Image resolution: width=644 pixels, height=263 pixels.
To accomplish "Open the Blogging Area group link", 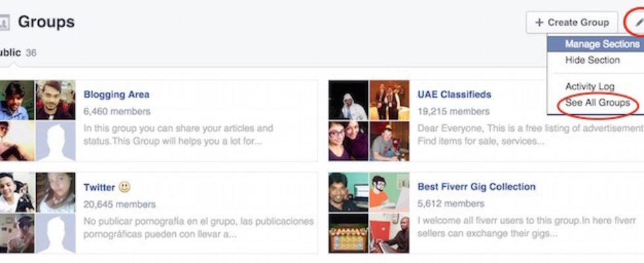I will 117,95.
